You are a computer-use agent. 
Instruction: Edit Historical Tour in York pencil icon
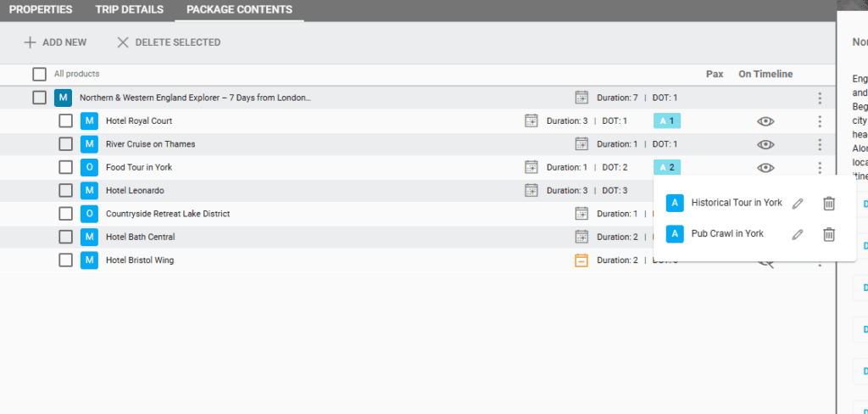[797, 204]
